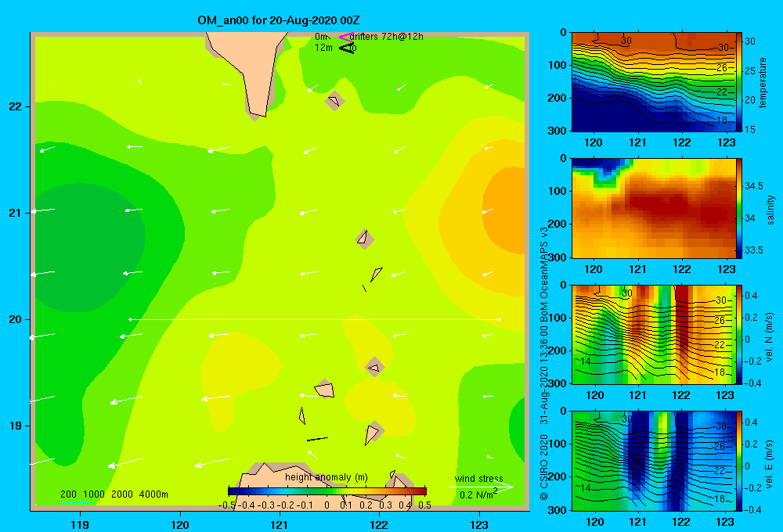Click the '15' tick on temperature scale

tap(750, 129)
